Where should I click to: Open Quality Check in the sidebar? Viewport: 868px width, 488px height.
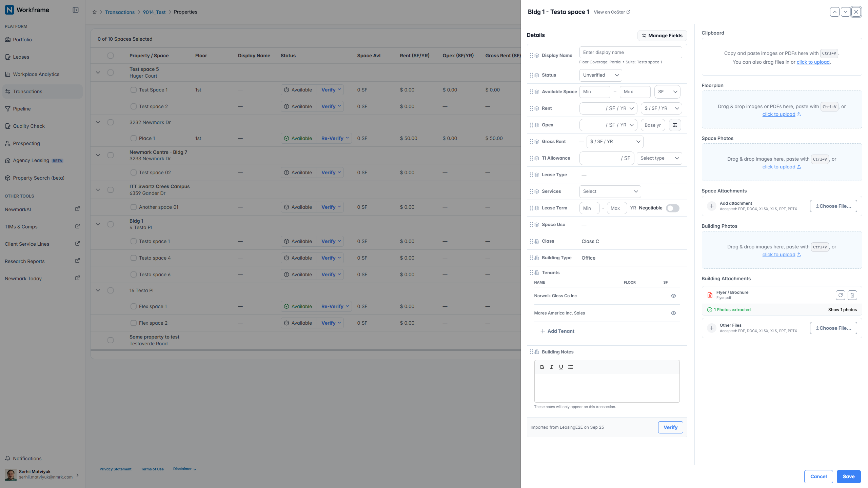[29, 126]
